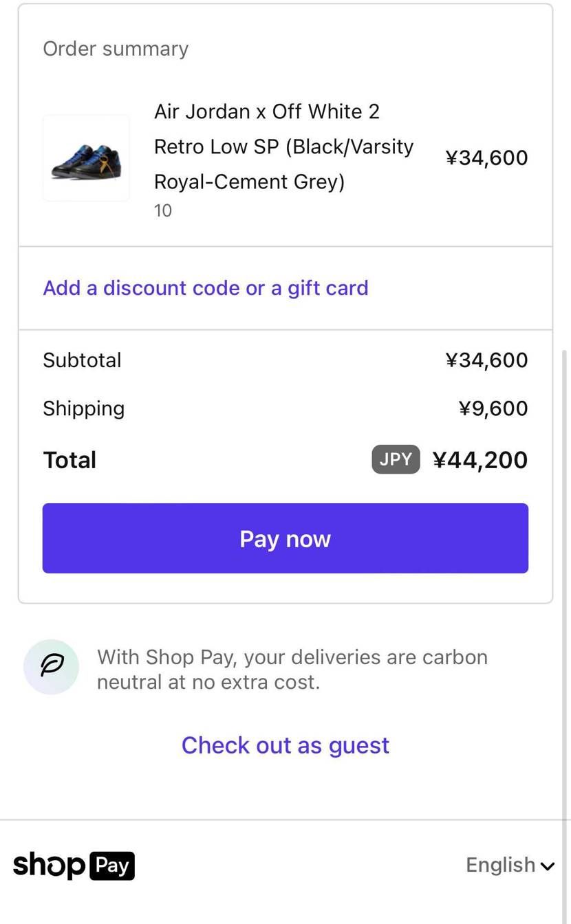
Task: Open the sneaker product thumbnail
Action: (x=86, y=158)
